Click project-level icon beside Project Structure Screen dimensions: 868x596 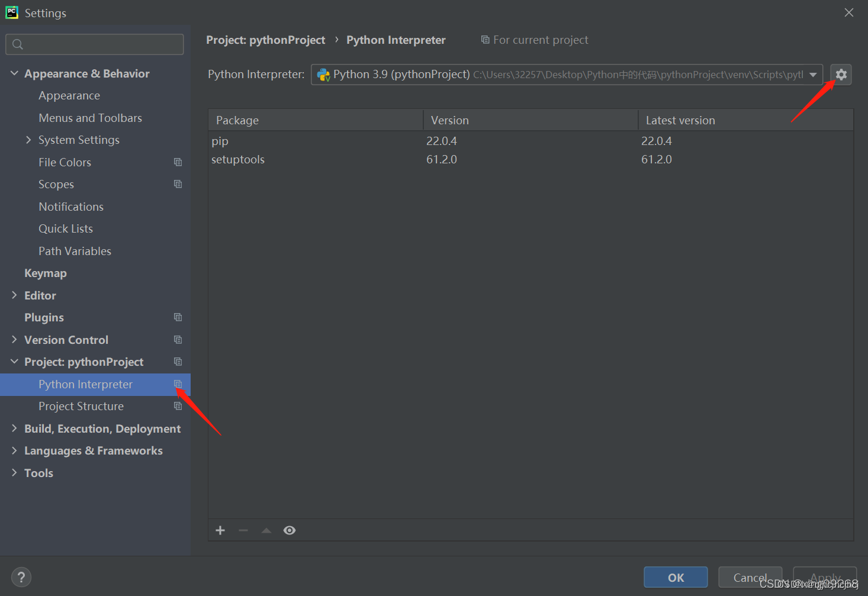pyautogui.click(x=178, y=406)
